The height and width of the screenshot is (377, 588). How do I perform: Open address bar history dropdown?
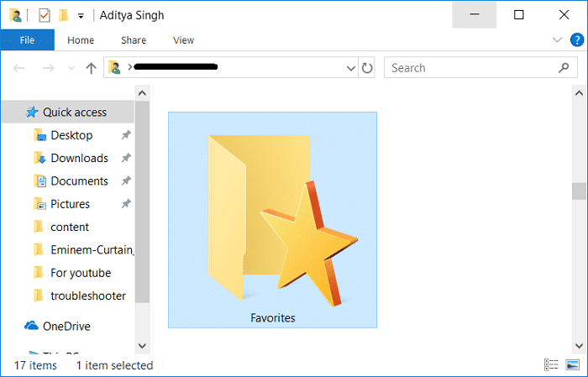click(351, 68)
